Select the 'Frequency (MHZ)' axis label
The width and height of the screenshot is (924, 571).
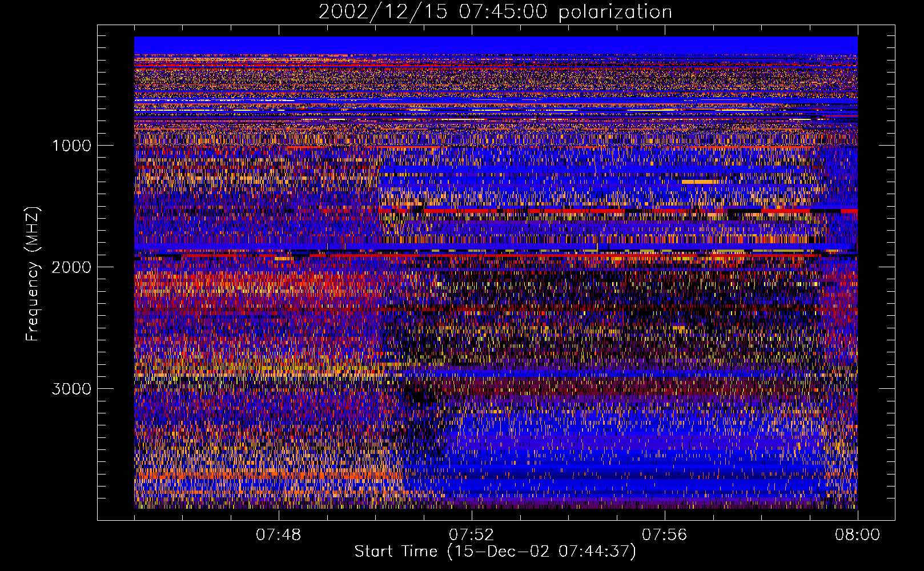coord(33,274)
